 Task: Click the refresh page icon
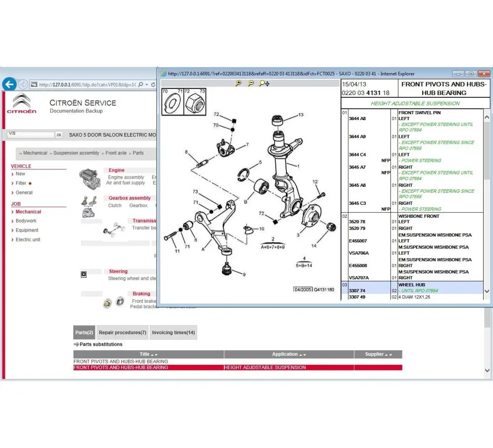point(153,85)
